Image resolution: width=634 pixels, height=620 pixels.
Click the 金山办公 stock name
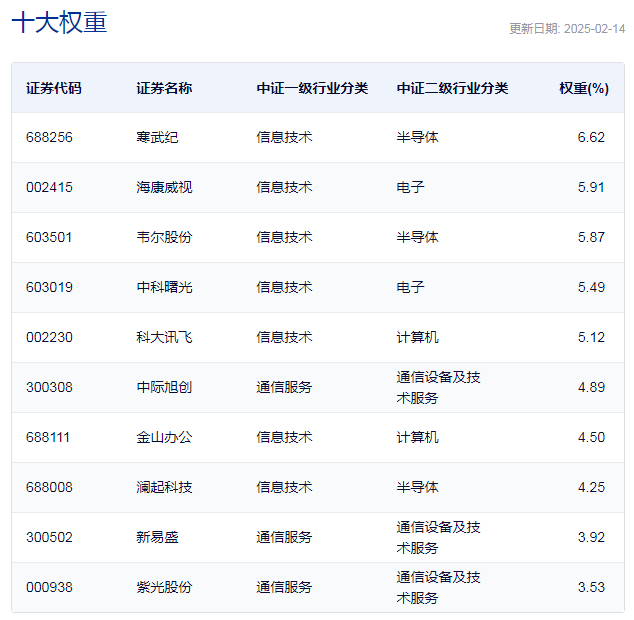tap(164, 438)
